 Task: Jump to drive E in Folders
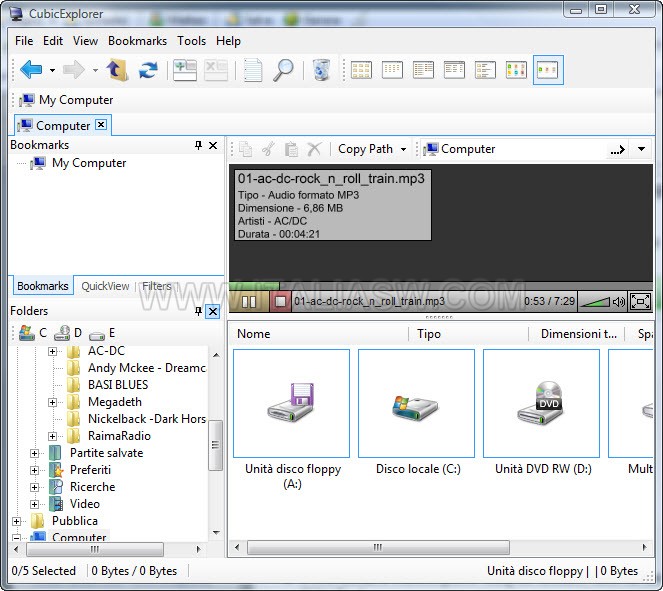coord(102,333)
